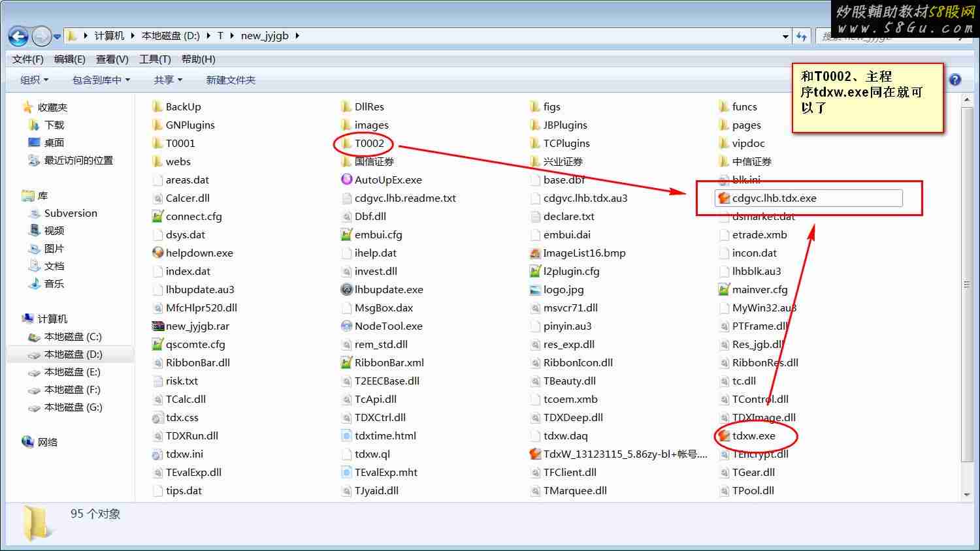Click the new_jyjgb breadcrumb segment
This screenshot has height=551, width=980.
265,36
